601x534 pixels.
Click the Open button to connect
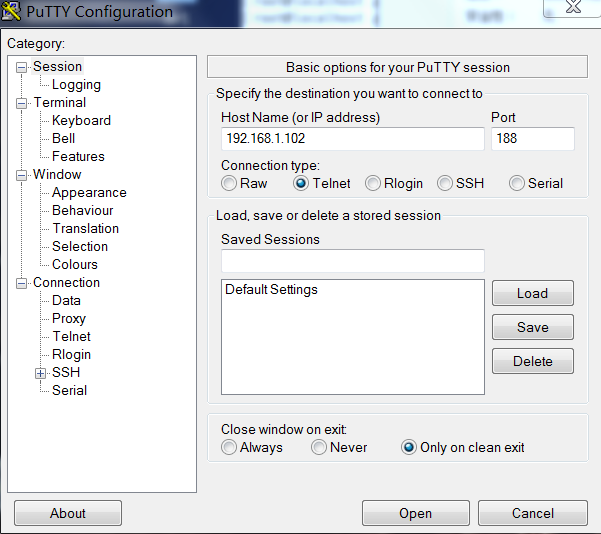(415, 513)
